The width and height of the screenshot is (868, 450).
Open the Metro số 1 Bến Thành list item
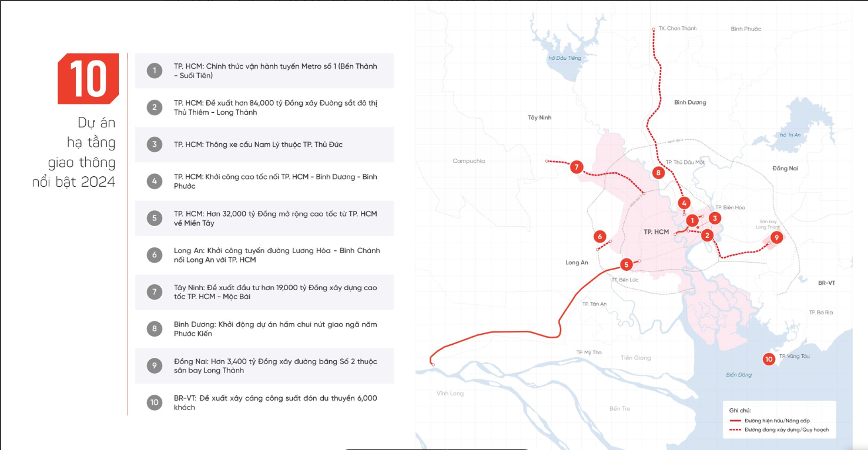coord(275,71)
